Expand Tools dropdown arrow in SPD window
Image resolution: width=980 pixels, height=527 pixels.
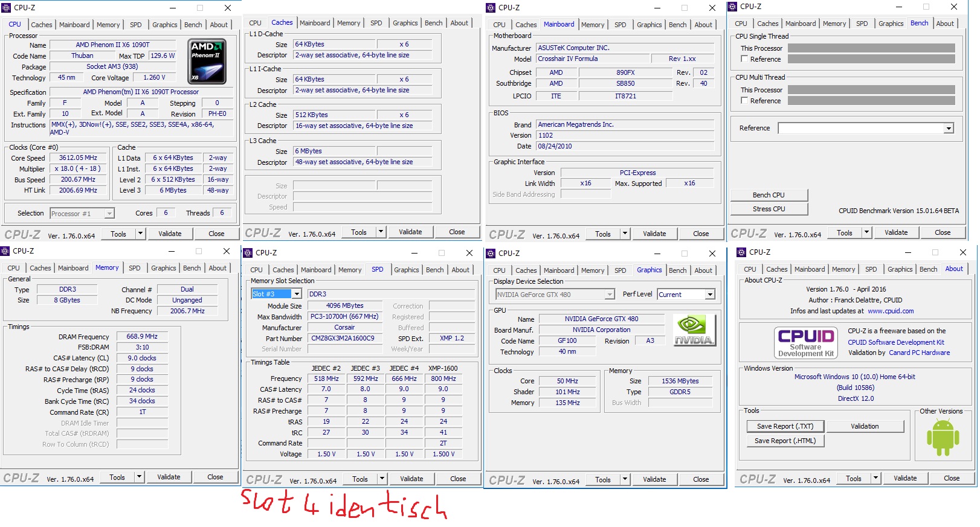382,479
